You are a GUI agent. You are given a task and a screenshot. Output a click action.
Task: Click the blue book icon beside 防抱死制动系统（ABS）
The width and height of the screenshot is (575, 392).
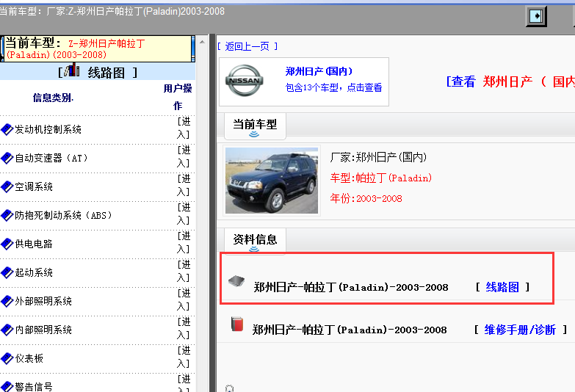pos(7,215)
